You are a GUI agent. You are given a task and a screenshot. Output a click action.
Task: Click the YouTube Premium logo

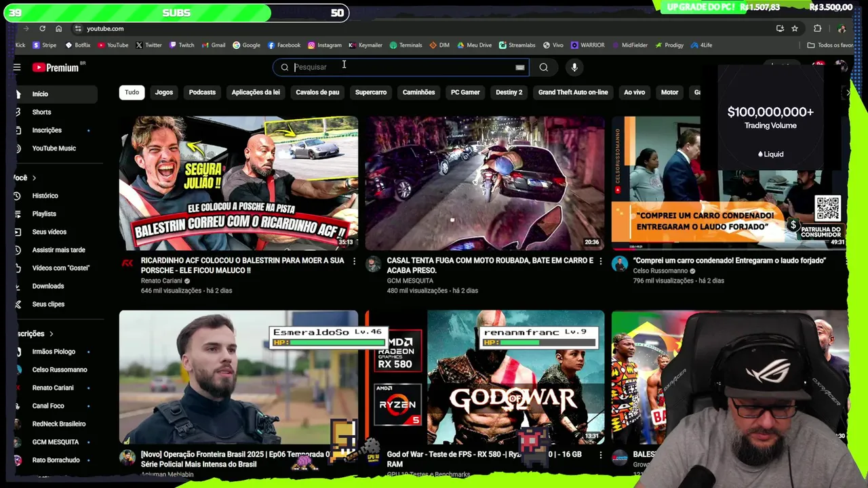click(56, 67)
